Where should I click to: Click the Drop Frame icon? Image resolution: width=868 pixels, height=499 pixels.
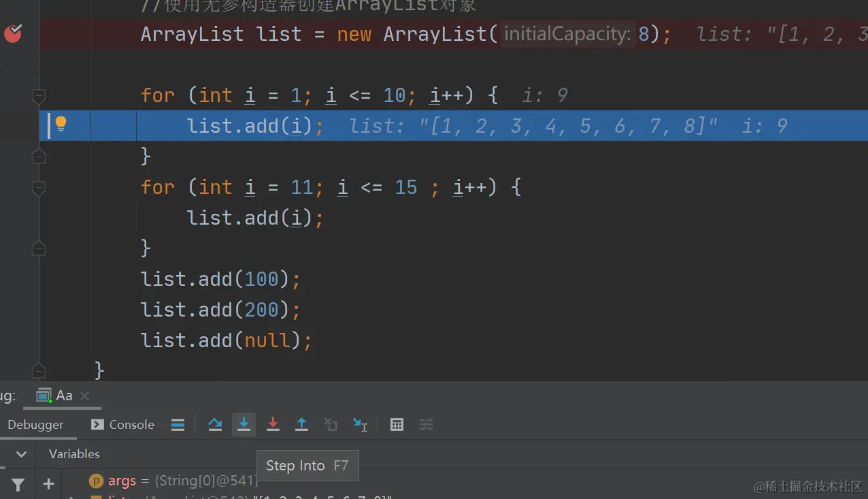coord(331,425)
